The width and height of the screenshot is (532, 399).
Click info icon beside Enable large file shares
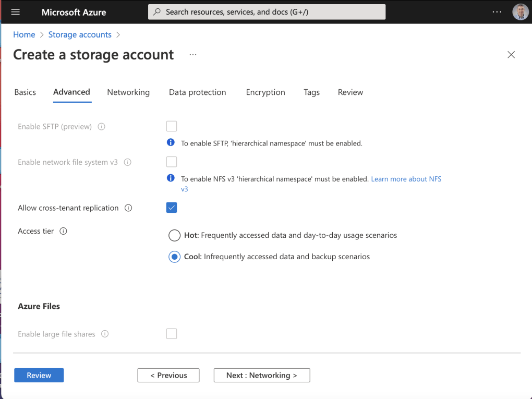click(105, 334)
